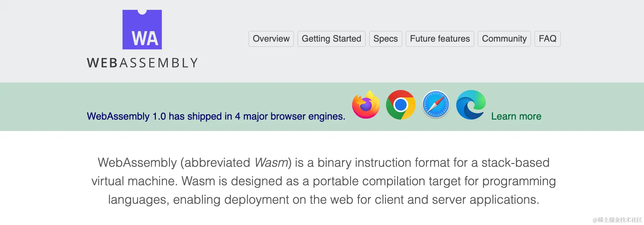This screenshot has height=225, width=644.
Task: Click the "virtual machine" text in the paragraph
Action: 134,181
